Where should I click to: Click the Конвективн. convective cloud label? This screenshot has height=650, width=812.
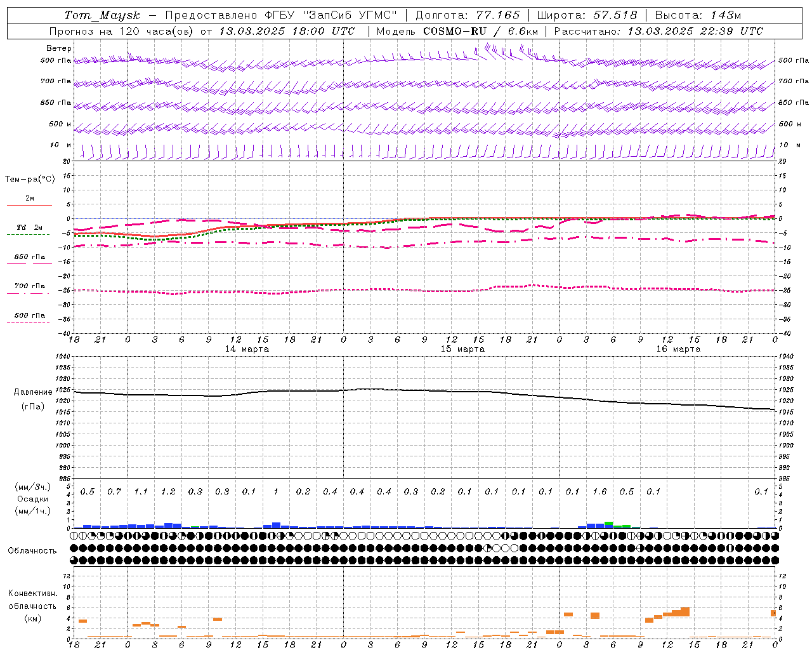tap(32, 594)
